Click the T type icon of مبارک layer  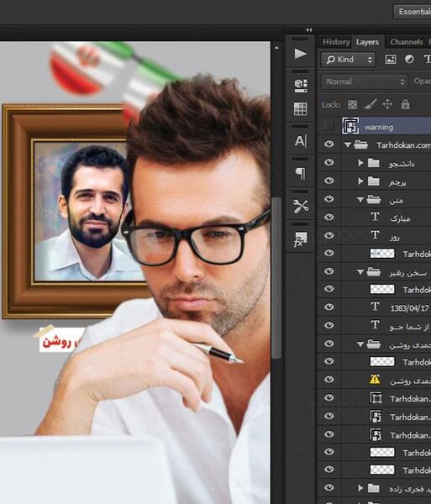pos(375,217)
